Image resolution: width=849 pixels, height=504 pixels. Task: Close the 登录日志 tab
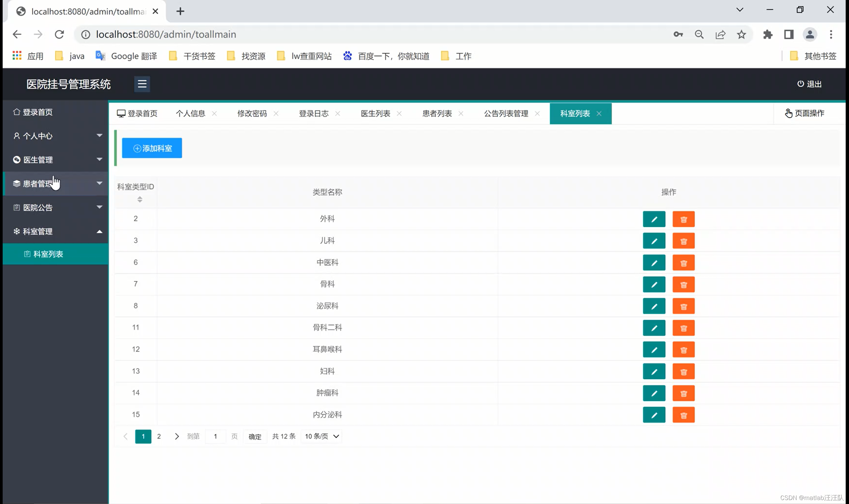pos(338,113)
